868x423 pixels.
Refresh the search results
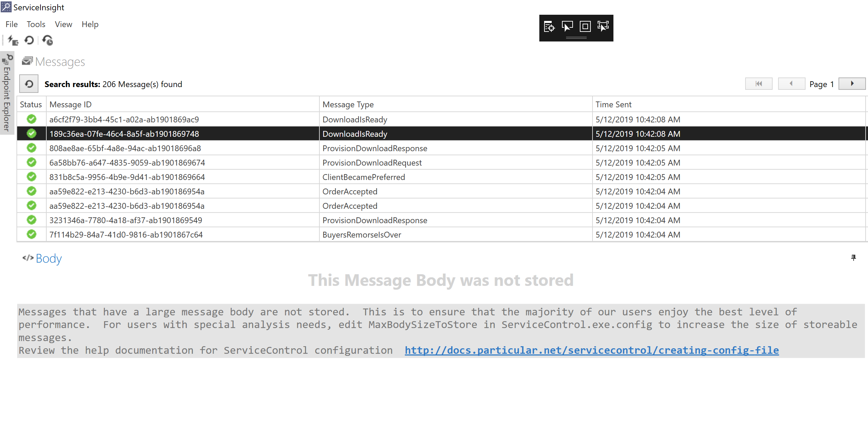[28, 84]
